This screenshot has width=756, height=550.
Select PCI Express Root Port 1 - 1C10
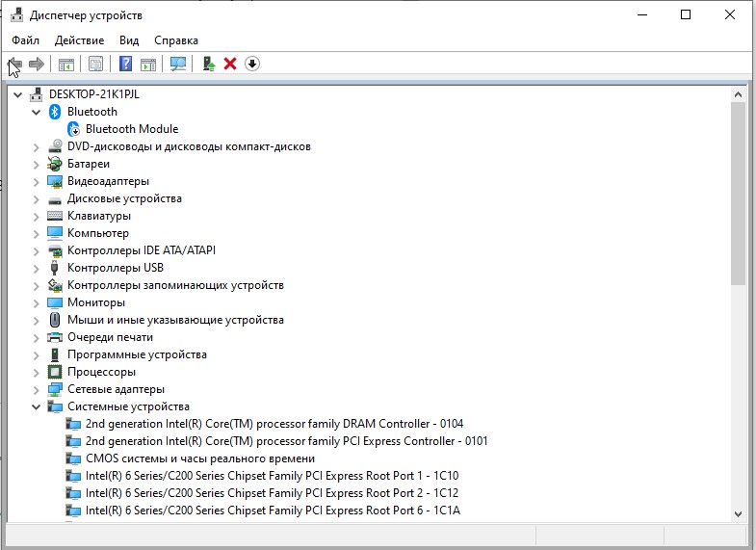pyautogui.click(x=272, y=476)
